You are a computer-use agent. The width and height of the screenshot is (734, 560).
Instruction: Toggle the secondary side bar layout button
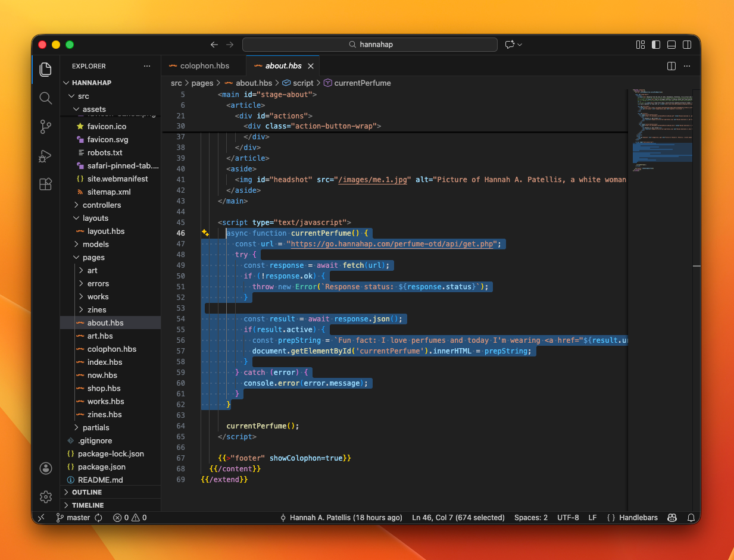pos(687,45)
